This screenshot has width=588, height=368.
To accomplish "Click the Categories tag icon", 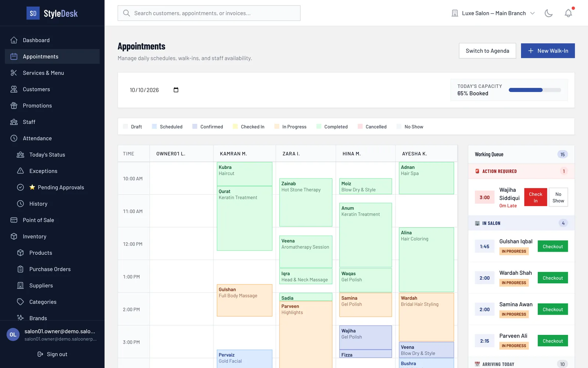I will [x=21, y=302].
